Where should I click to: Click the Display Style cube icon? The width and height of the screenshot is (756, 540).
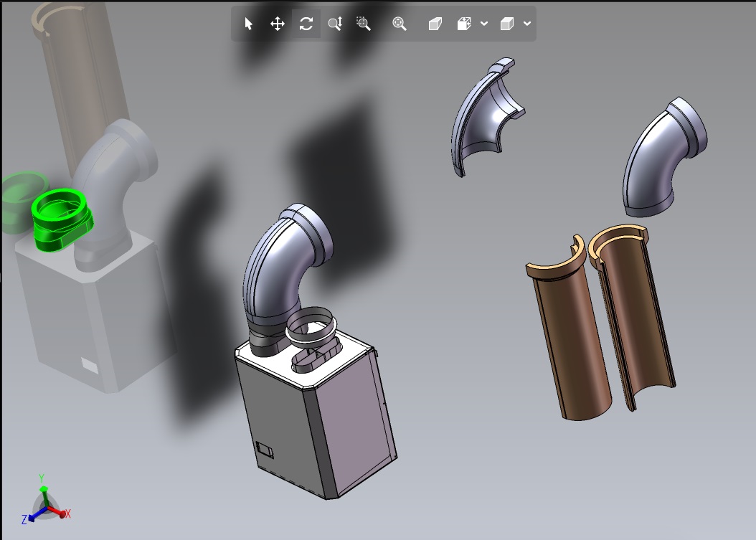click(x=506, y=24)
